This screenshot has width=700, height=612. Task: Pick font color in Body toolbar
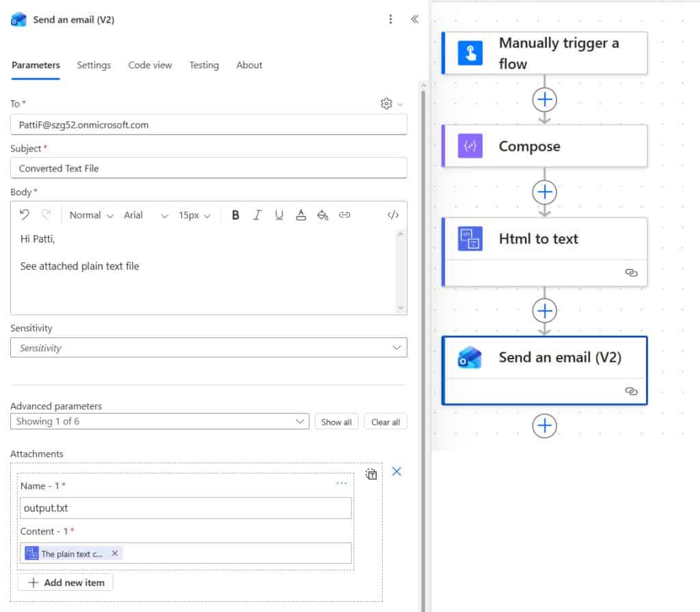(301, 215)
